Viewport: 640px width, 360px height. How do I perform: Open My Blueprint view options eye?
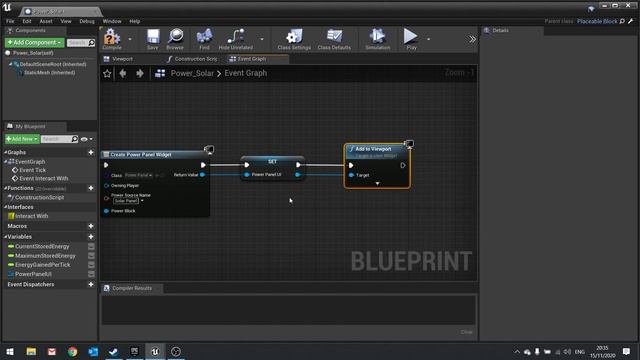(x=86, y=139)
